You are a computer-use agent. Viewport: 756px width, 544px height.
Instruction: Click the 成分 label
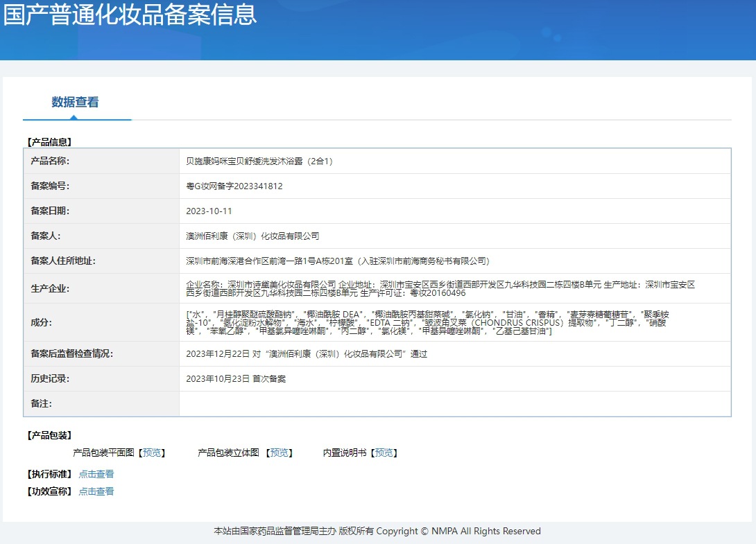point(41,322)
